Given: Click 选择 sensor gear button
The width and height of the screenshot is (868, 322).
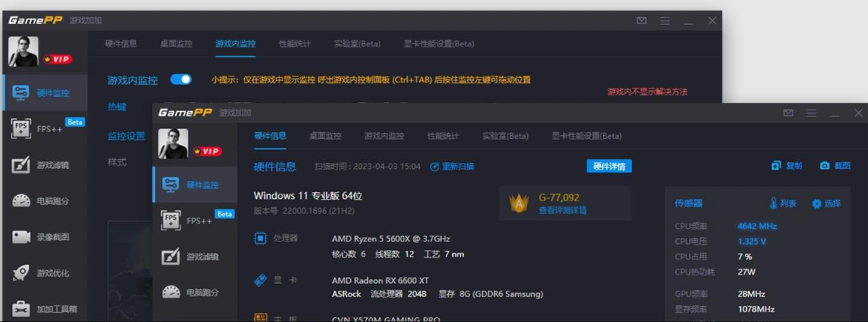Looking at the screenshot, I should pyautogui.click(x=826, y=204).
